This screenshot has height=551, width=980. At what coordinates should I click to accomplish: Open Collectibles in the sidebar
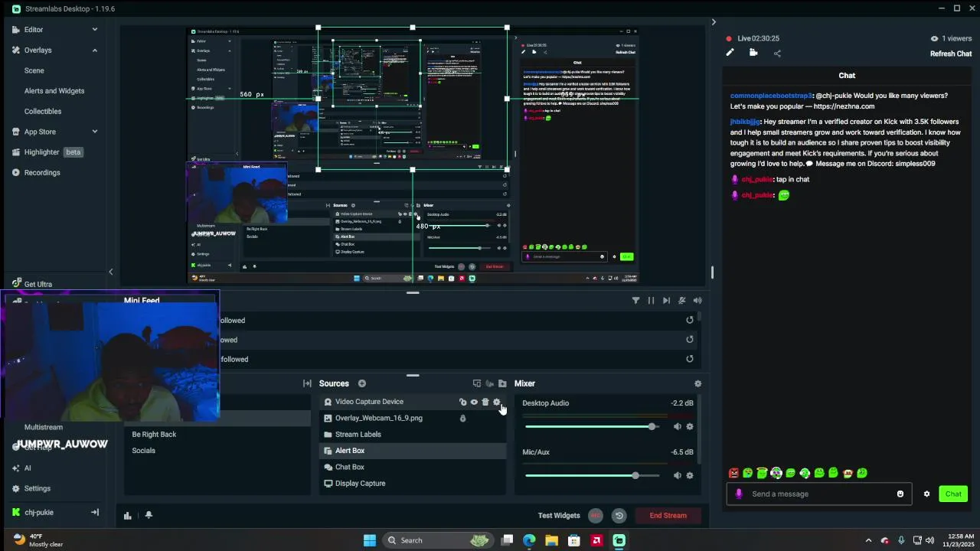coord(43,111)
